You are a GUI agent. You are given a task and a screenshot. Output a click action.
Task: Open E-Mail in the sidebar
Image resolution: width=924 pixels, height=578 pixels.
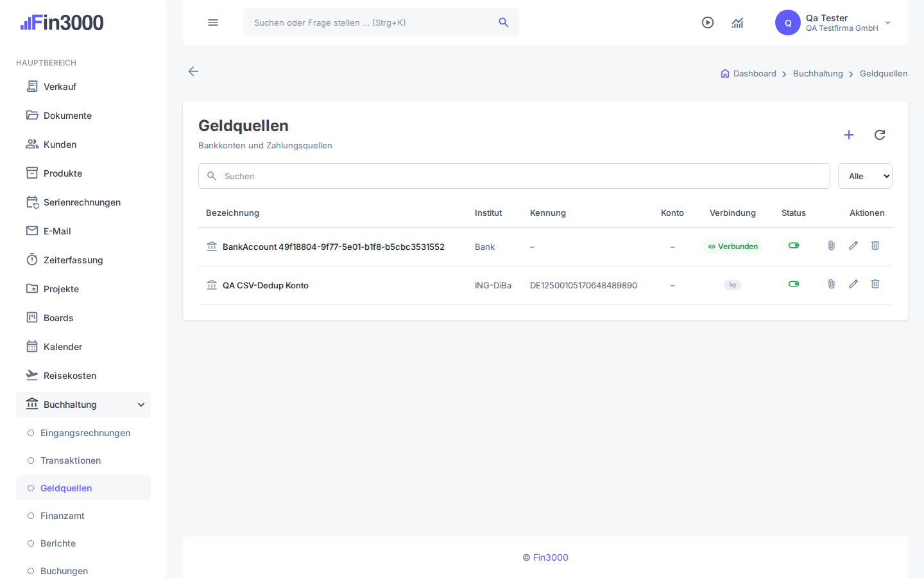tap(83, 231)
